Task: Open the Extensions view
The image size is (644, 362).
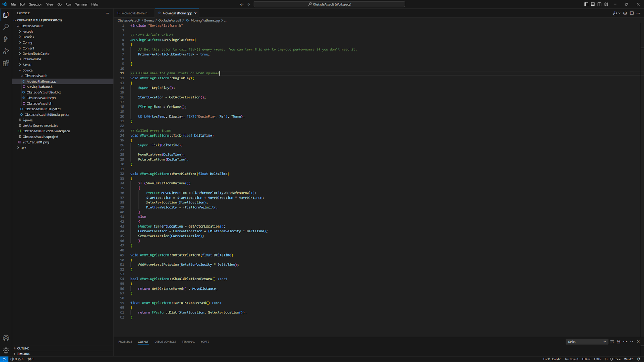Action: 6,63
